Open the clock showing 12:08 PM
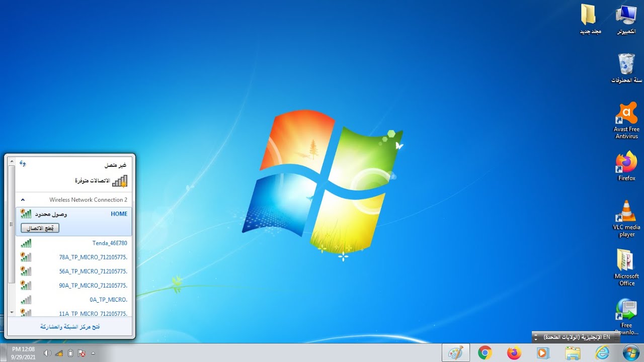The width and height of the screenshot is (644, 362). tap(23, 352)
